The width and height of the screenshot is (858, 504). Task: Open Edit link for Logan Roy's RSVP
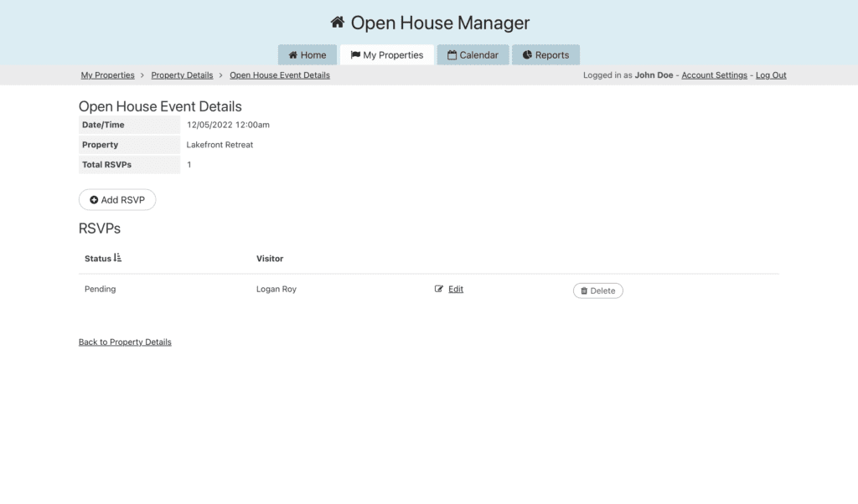(x=455, y=289)
